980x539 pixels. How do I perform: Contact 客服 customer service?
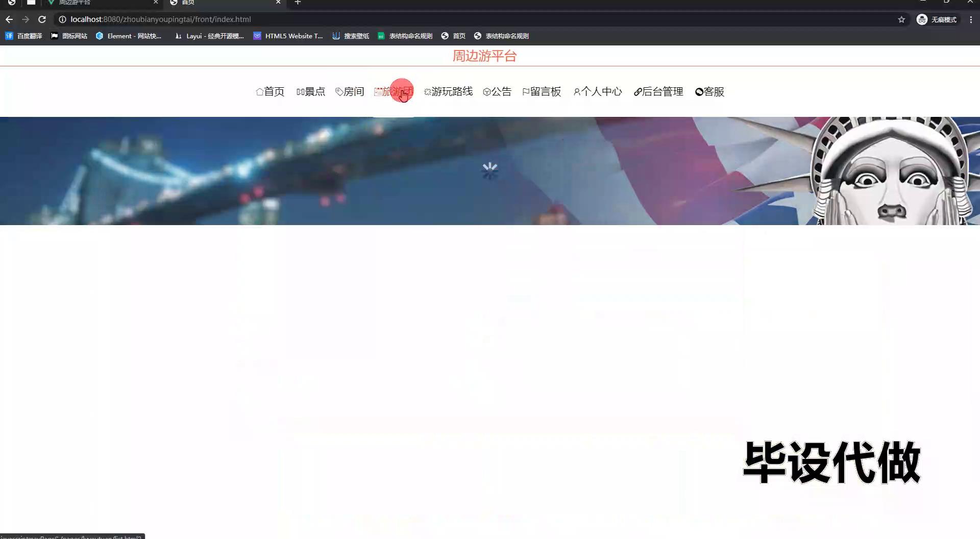[710, 92]
